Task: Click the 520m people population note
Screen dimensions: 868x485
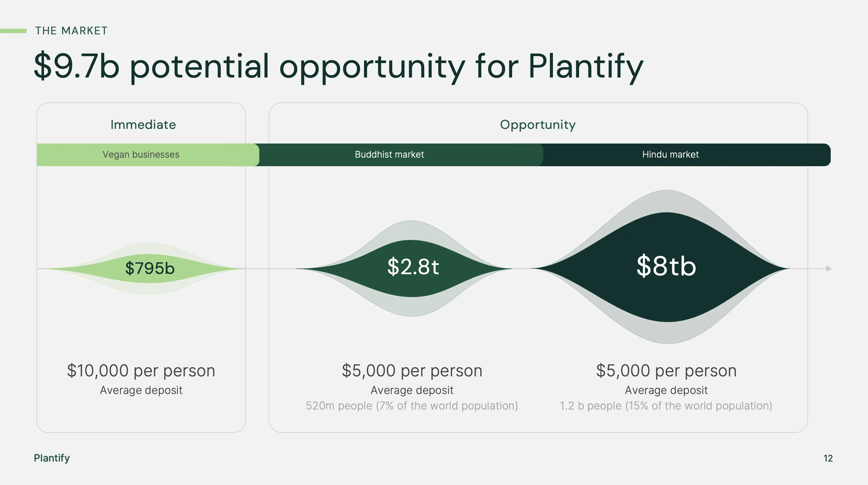Action: [x=412, y=406]
